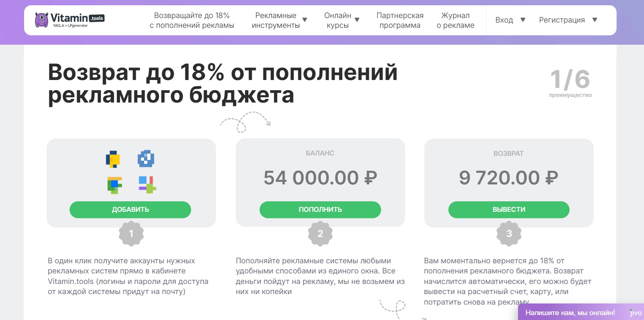The height and width of the screenshot is (320, 644).
Task: Open Возвращайте до 18% menu link
Action: 192,20
